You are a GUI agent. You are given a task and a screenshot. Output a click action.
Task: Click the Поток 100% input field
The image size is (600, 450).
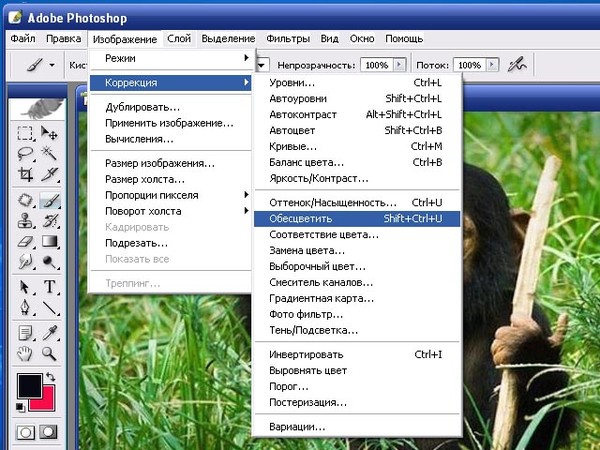point(470,65)
